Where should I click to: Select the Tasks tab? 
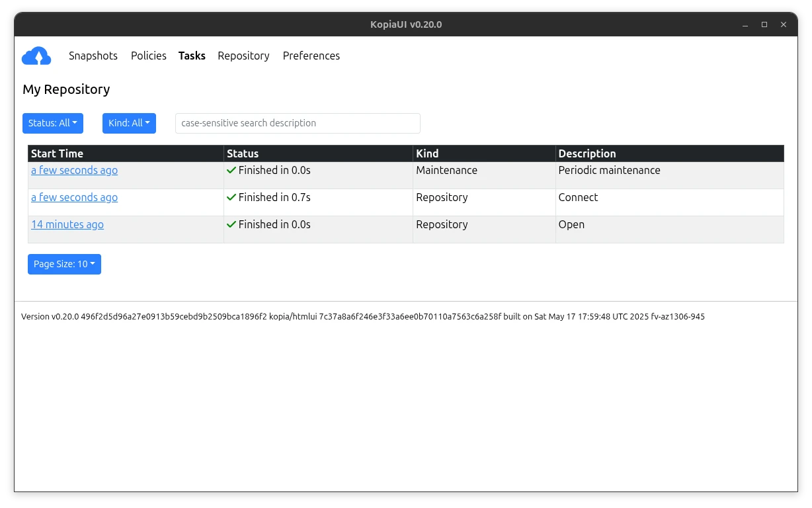tap(192, 56)
